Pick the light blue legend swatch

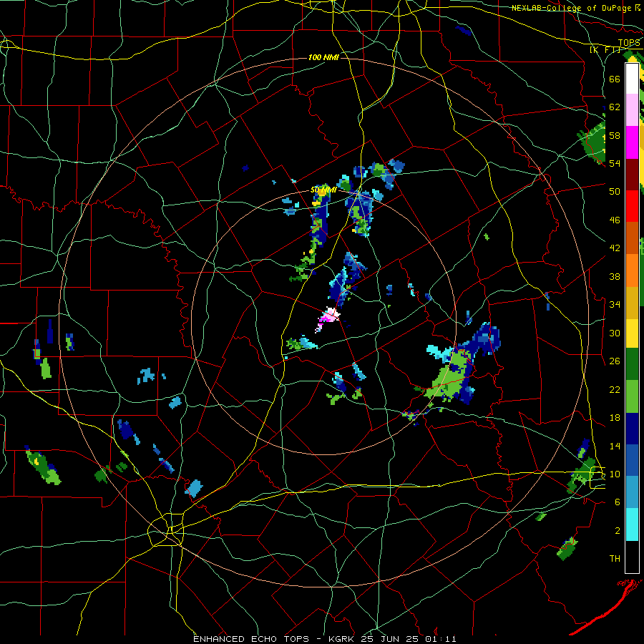tap(632, 492)
